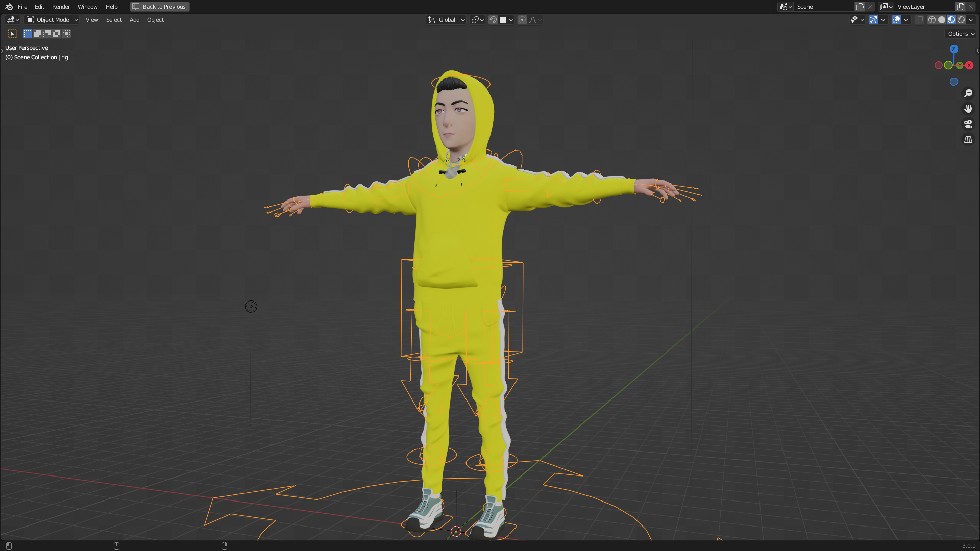Toggle X-Ray mode on
Screen dimensions: 980x551
[x=919, y=20]
